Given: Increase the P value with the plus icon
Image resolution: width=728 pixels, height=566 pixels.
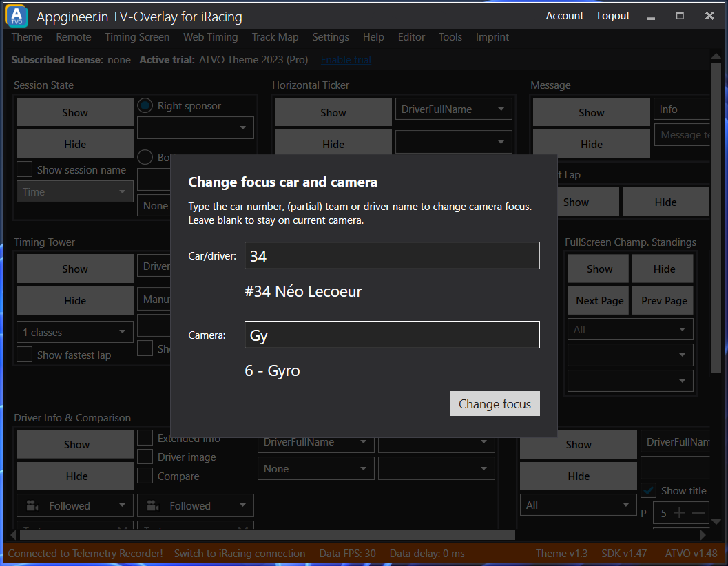Looking at the screenshot, I should click(679, 512).
